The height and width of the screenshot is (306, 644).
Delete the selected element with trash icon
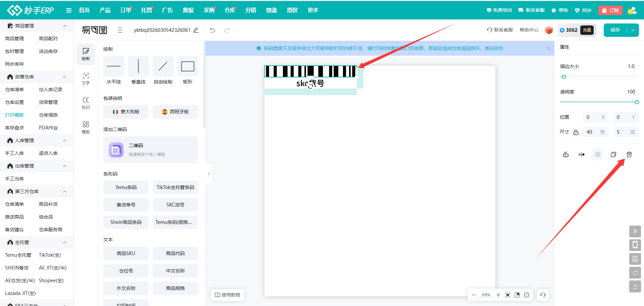[629, 155]
